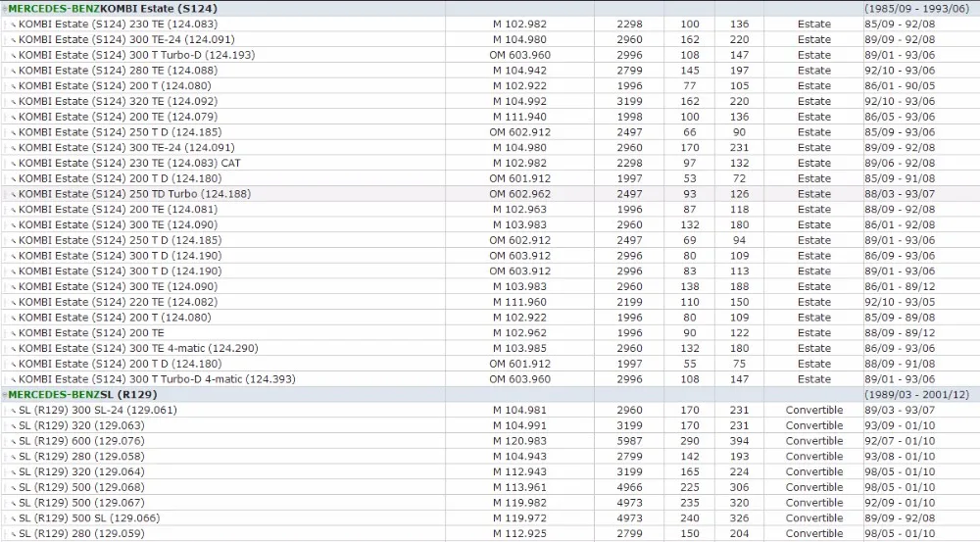Select KOMBI Estate 220 TE (124.082) row
Viewport: 980px width, 542px height.
pyautogui.click(x=490, y=302)
